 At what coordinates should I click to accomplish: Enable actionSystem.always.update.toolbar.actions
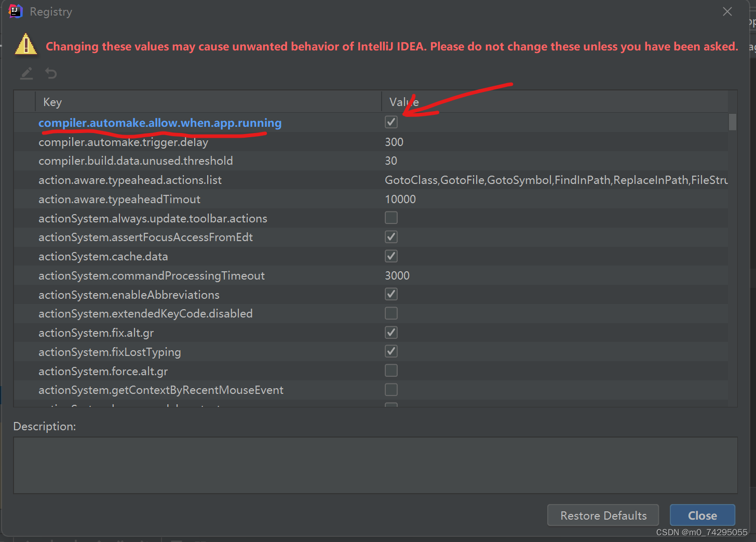pos(391,217)
